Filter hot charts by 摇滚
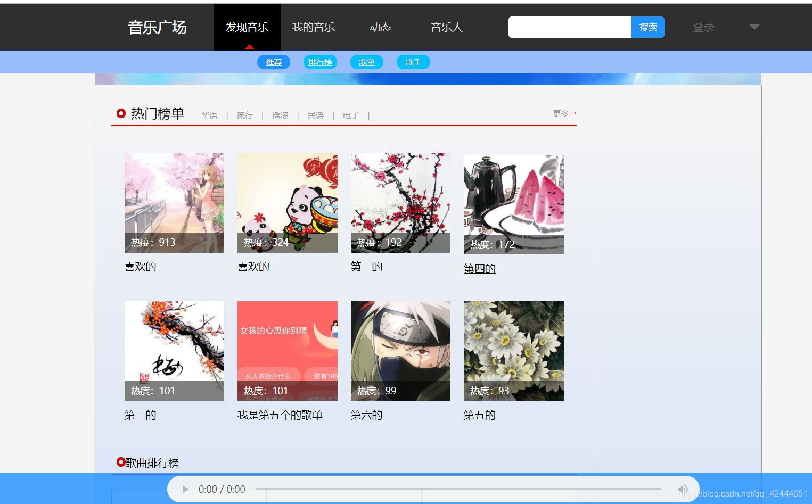 pos(280,115)
